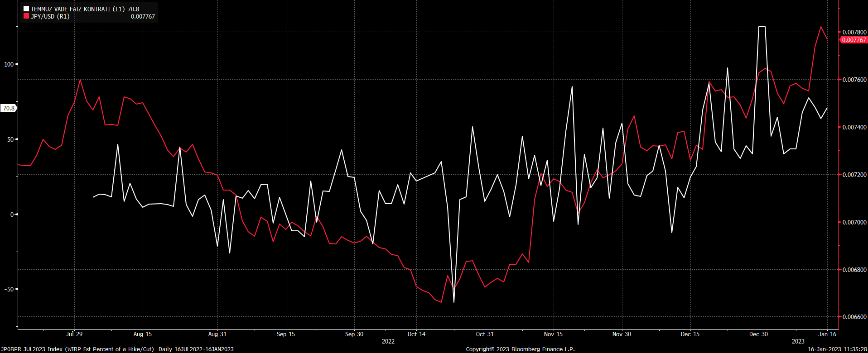868x353 pixels.
Task: Click the 2023 year label
Action: 798,341
